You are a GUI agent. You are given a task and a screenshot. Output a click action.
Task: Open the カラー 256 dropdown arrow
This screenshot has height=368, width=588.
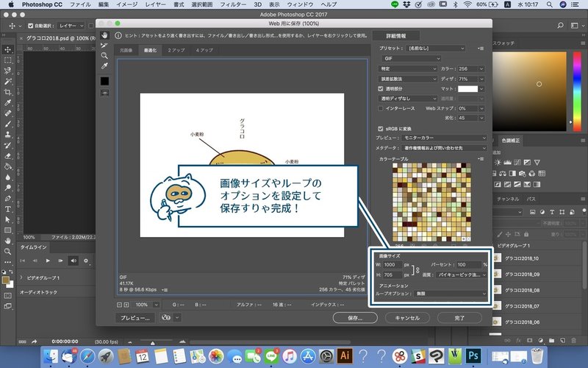pos(481,69)
